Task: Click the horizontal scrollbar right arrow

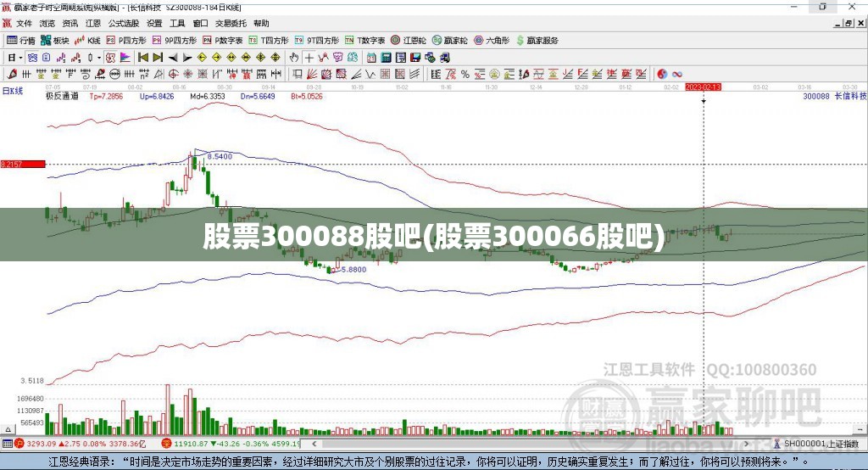Action: (746, 444)
